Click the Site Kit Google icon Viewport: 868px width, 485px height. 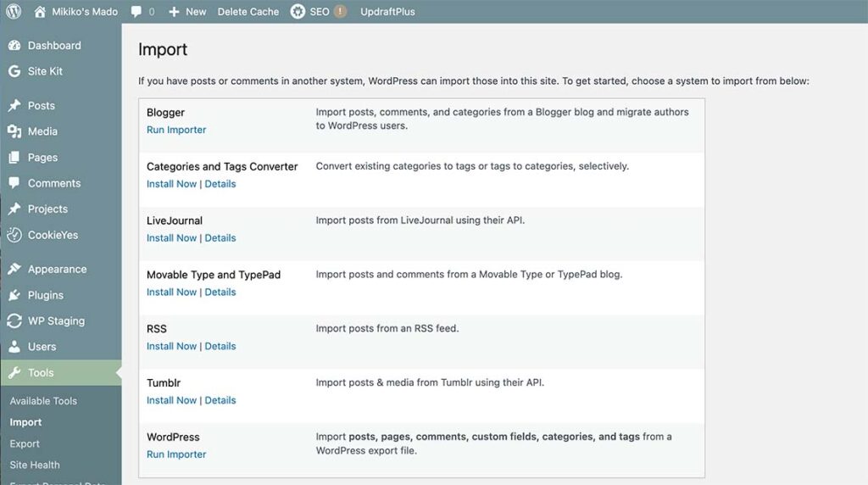click(x=14, y=71)
